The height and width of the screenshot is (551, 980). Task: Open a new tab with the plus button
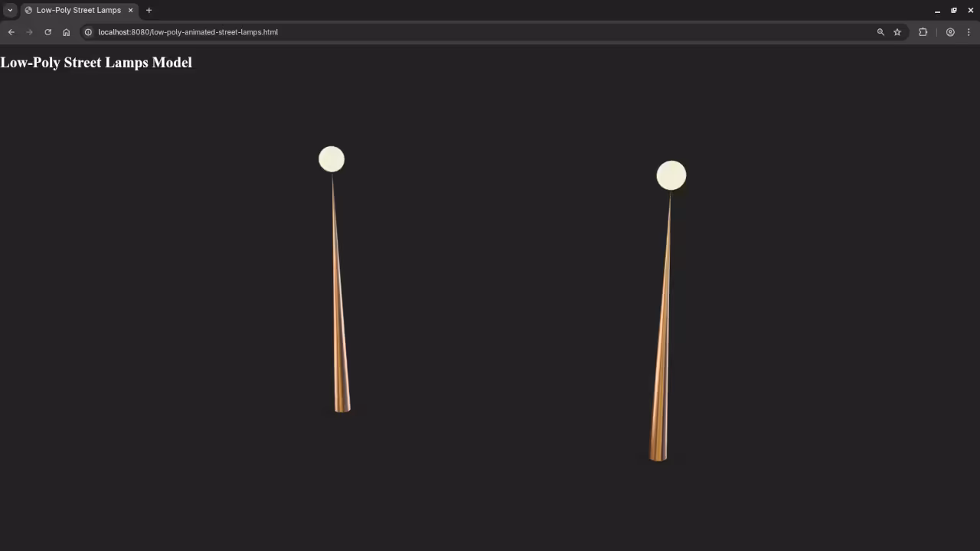(x=149, y=10)
